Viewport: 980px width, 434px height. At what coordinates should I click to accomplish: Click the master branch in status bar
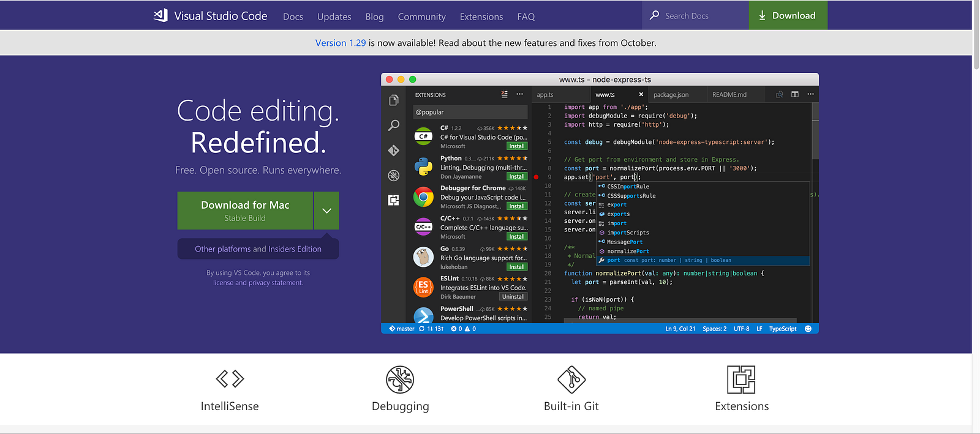pos(401,329)
